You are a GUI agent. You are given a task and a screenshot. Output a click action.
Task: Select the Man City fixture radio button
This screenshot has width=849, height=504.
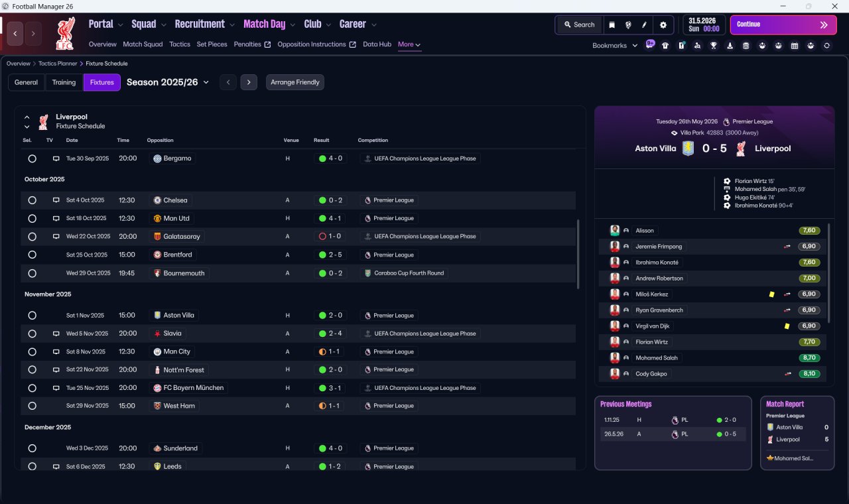pyautogui.click(x=32, y=351)
